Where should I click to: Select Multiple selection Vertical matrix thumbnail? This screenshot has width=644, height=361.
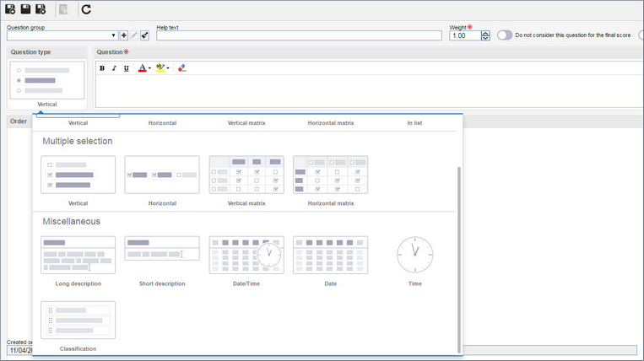click(246, 175)
